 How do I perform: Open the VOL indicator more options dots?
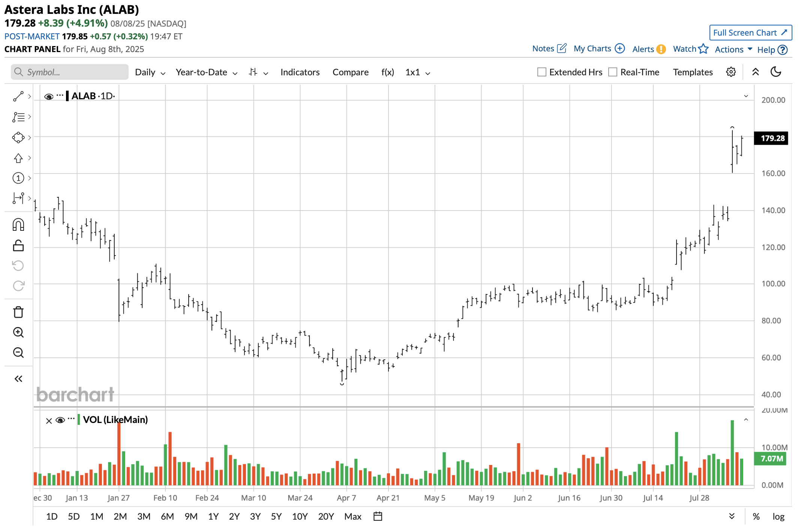(71, 419)
